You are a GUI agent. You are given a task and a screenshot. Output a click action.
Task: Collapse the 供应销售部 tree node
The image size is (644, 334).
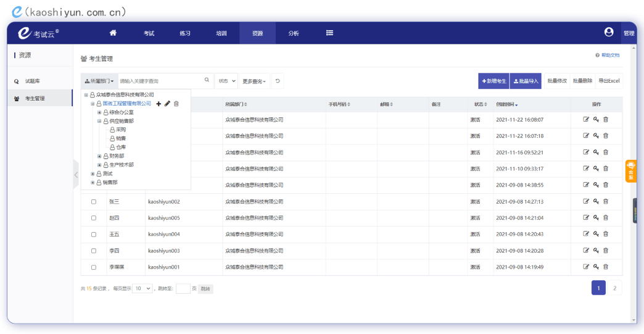pyautogui.click(x=99, y=121)
